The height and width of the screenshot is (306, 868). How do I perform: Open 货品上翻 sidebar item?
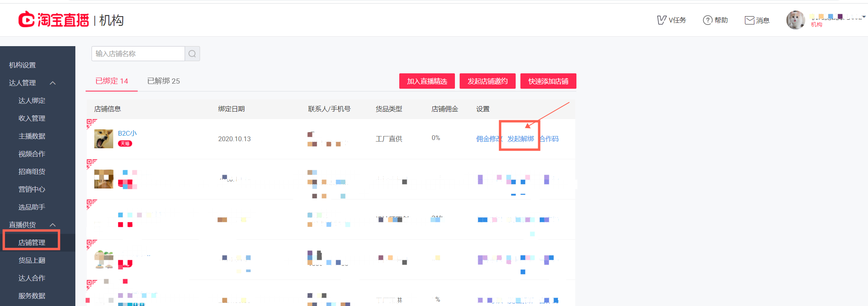tap(32, 260)
